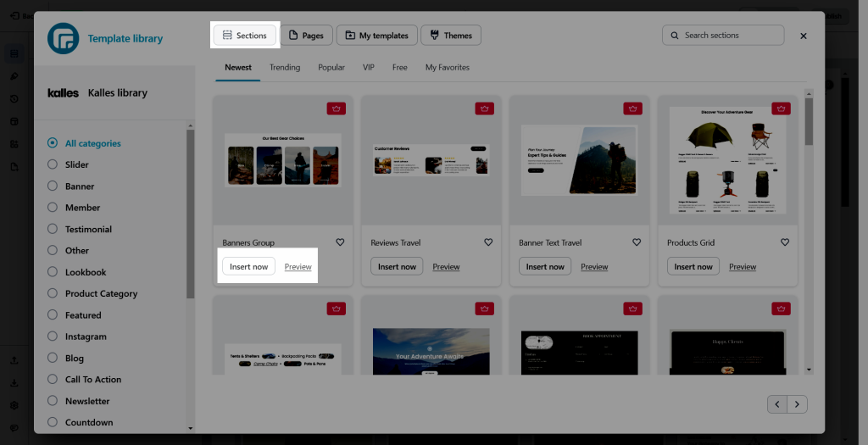Screen dimensions: 868x445
Task: Select the Member category radio
Action: [53, 208]
